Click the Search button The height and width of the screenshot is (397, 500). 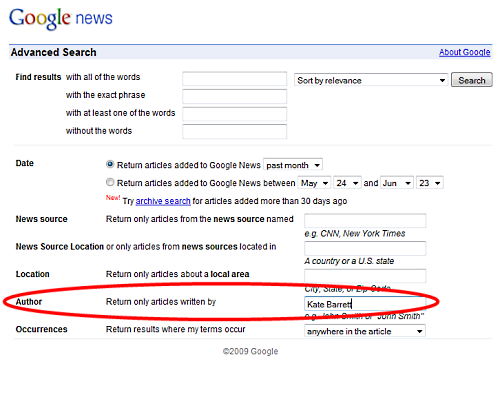coord(471,80)
